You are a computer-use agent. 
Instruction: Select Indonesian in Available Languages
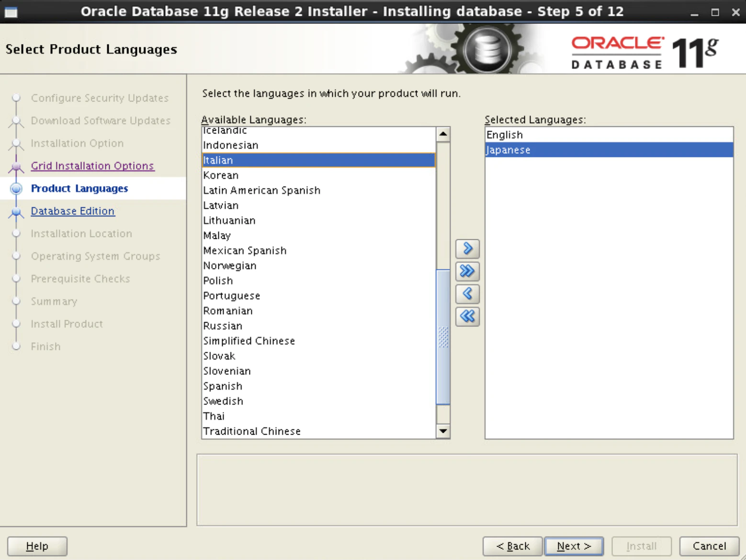[x=319, y=145]
